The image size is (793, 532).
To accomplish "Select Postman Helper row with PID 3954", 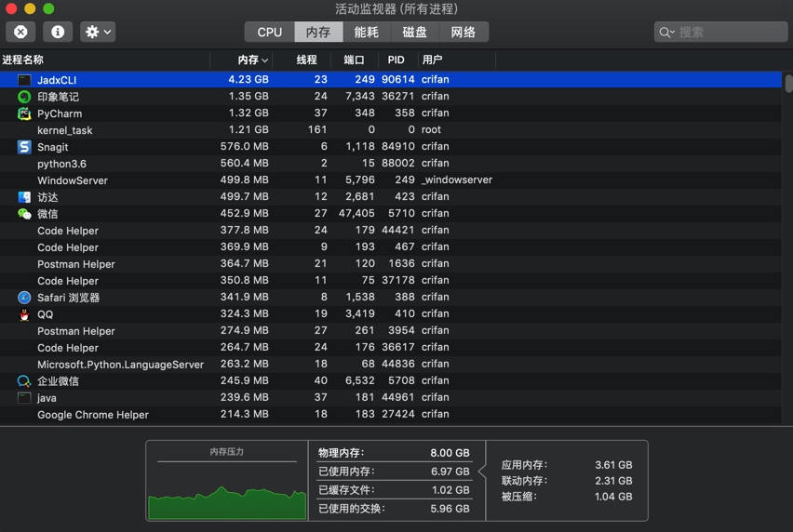I will pyautogui.click(x=390, y=330).
